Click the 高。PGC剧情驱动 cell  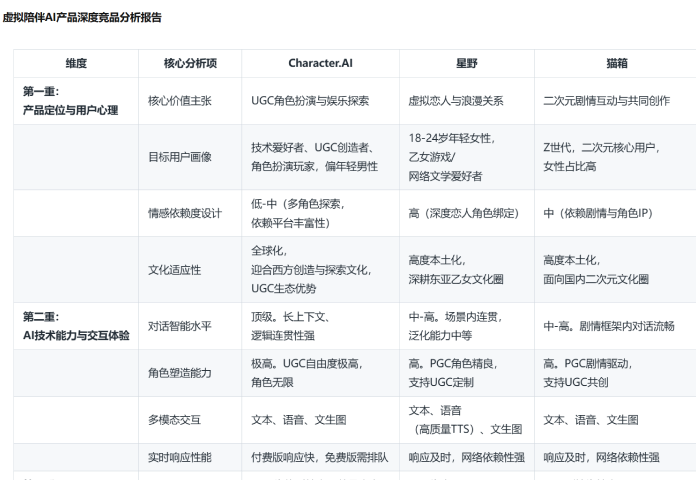pyautogui.click(x=615, y=373)
